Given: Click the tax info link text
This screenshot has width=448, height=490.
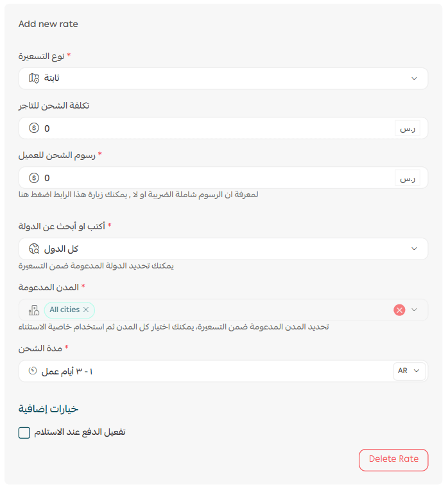Looking at the screenshot, I should click(x=138, y=195).
